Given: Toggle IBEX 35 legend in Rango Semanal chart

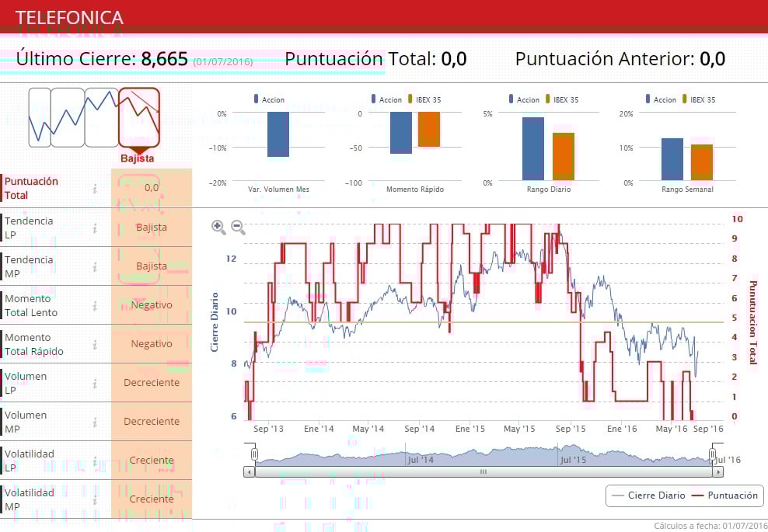Looking at the screenshot, I should point(699,99).
